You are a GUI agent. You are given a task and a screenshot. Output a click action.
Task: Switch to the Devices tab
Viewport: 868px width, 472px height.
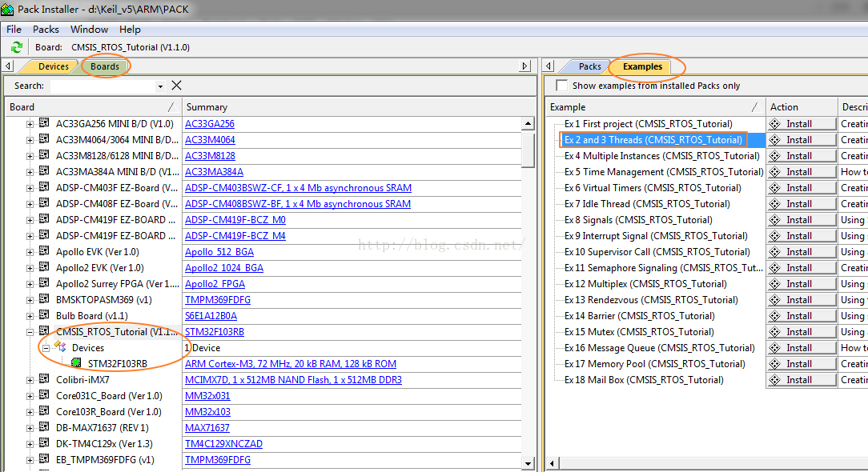[x=53, y=66]
